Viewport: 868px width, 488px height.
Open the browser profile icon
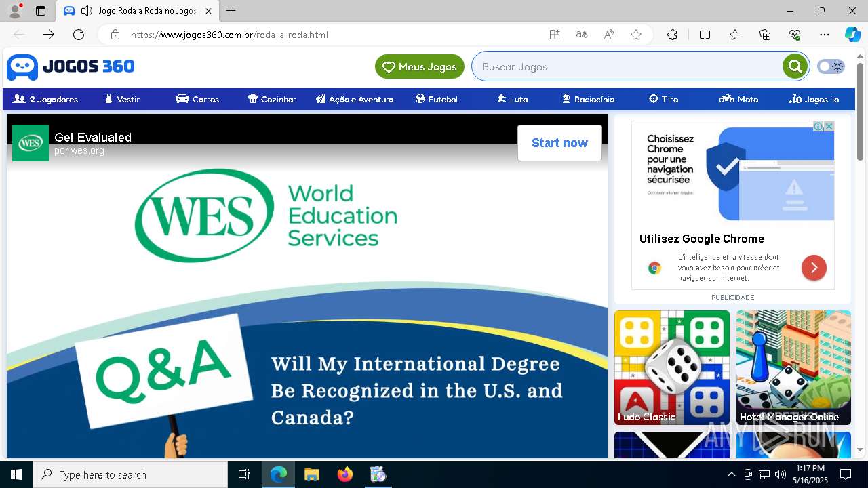15,10
